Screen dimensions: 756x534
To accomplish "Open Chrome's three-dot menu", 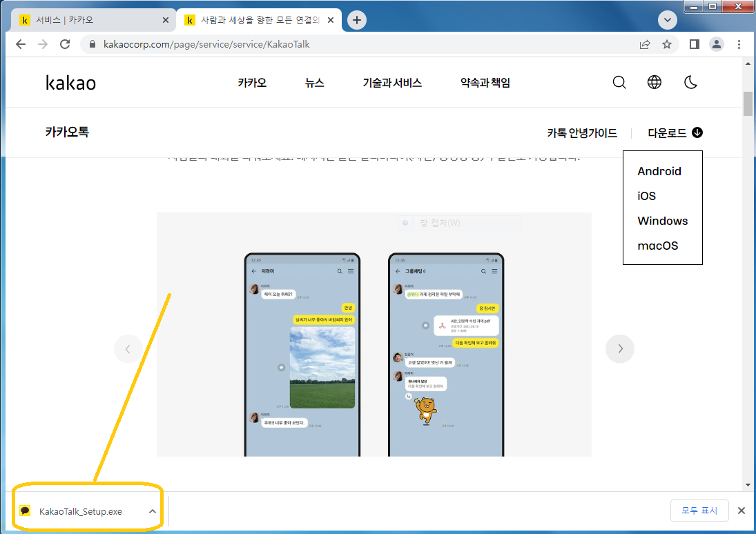I will tap(739, 44).
